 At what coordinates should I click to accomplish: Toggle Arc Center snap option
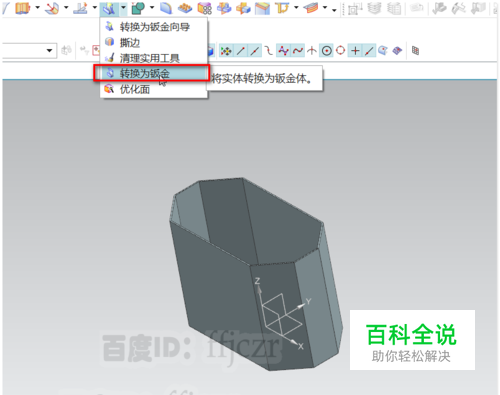(x=326, y=51)
